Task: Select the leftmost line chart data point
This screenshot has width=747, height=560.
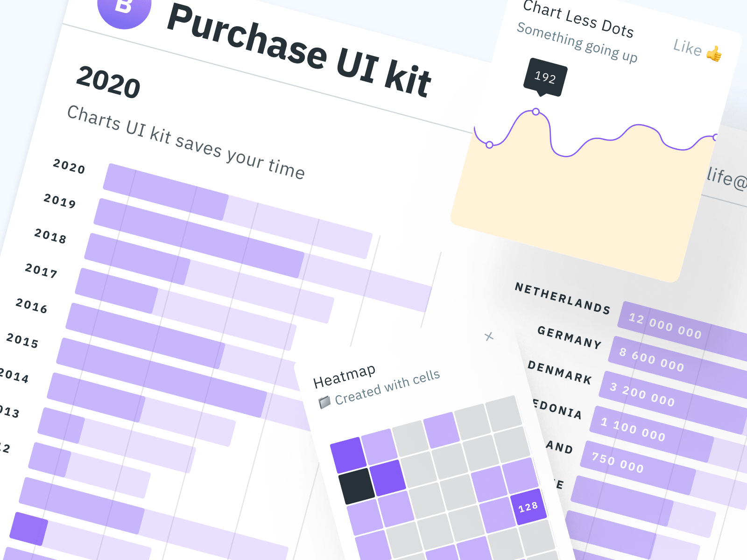Action: pos(489,145)
